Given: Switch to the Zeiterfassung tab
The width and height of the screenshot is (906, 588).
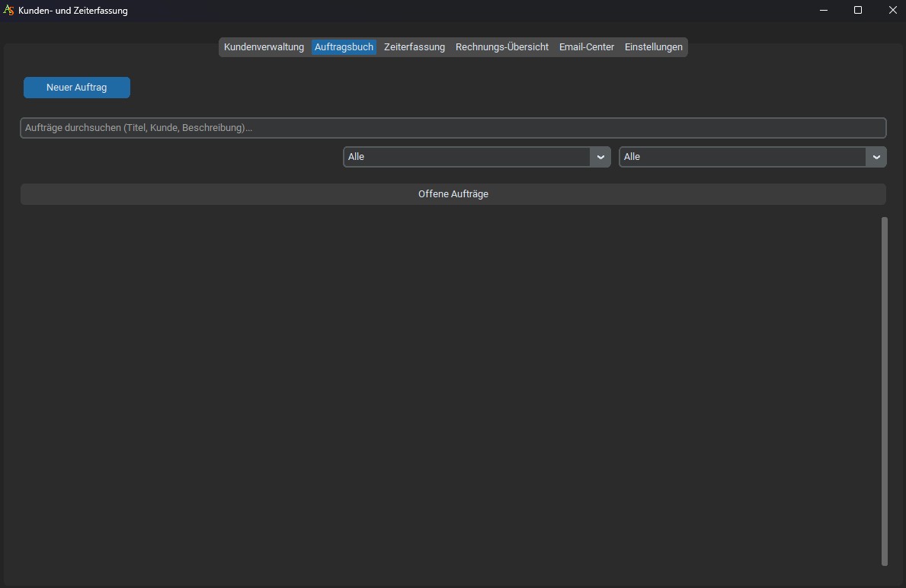Looking at the screenshot, I should pos(415,46).
